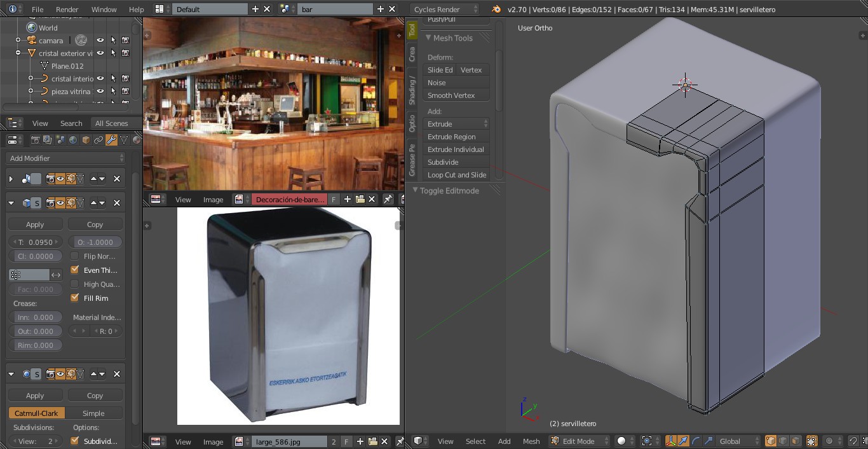The image size is (868, 449).
Task: Expand the collapsed first modifier panel
Action: 11,179
